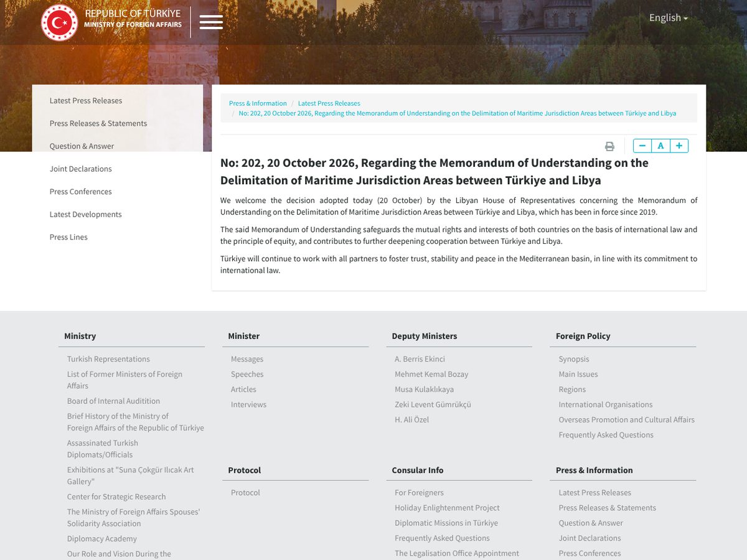747x560 pixels.
Task: Open the hamburger navigation menu
Action: click(211, 22)
